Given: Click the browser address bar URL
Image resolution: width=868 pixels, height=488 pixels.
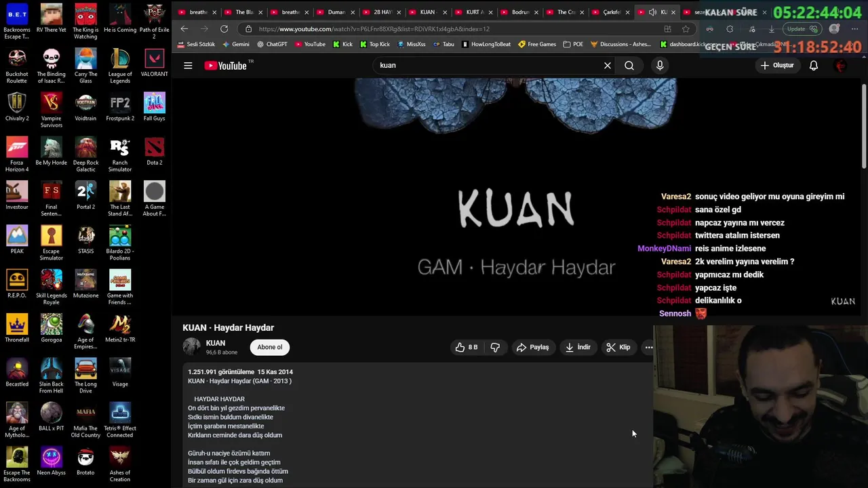Looking at the screenshot, I should (374, 29).
